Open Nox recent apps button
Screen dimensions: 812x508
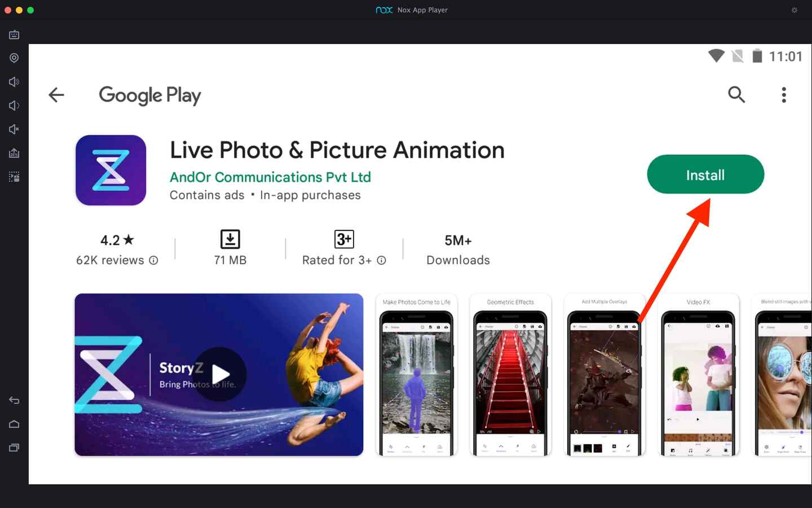tap(14, 448)
